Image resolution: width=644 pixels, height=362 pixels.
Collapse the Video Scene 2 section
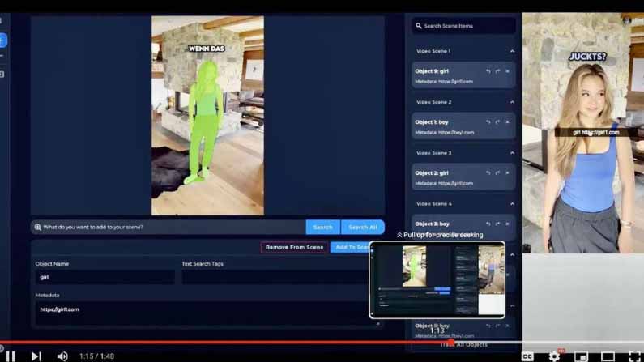[x=512, y=102]
